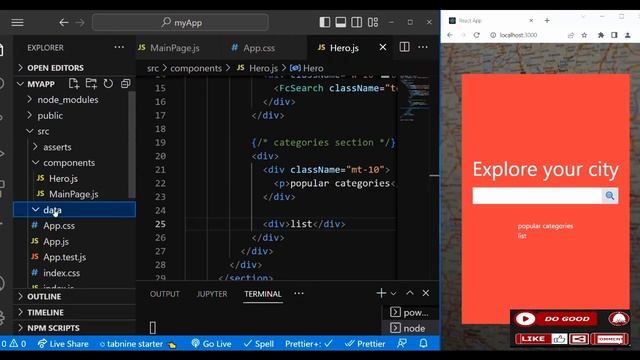
Task: Expand the asserts folder
Action: pos(57,147)
